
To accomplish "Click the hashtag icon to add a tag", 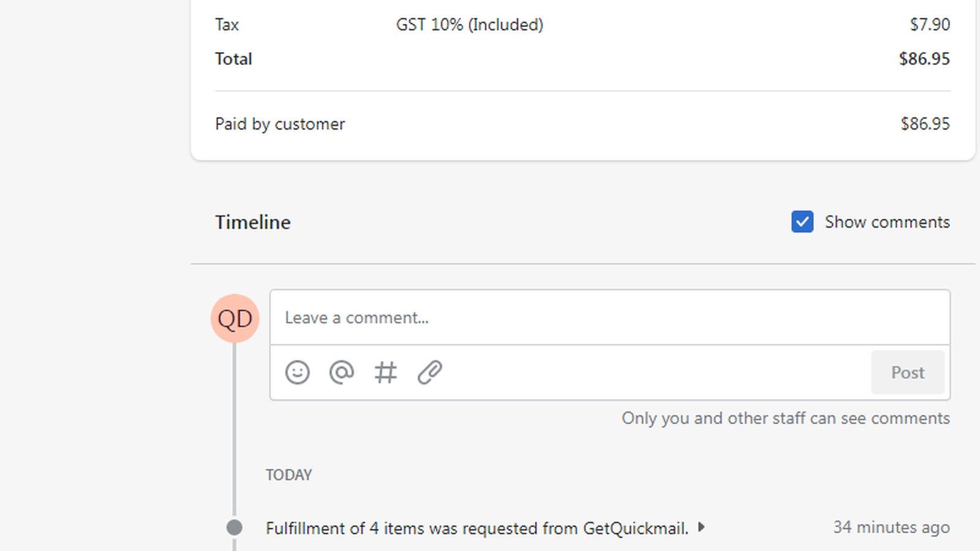I will point(385,372).
